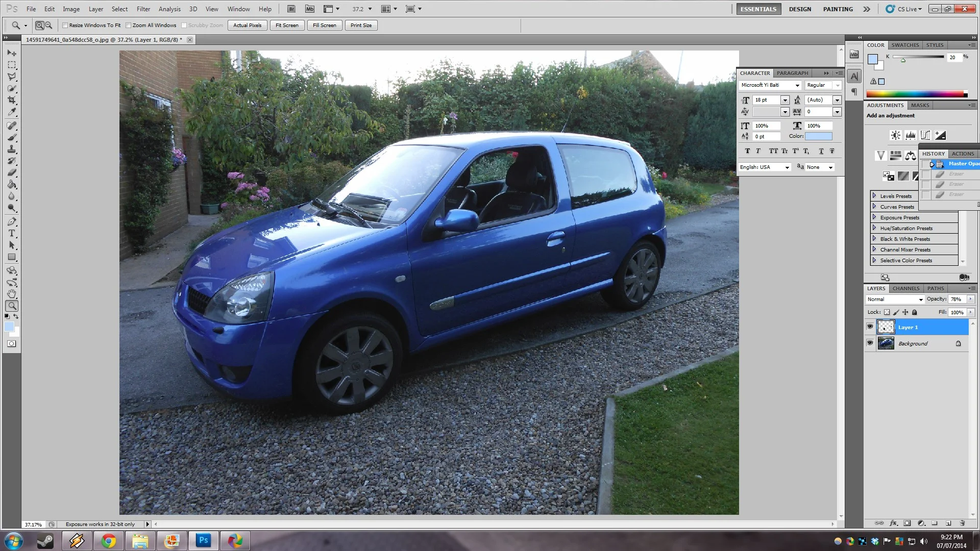The image size is (980, 551).
Task: Launch Bridge from the Br icon
Action: point(291,9)
